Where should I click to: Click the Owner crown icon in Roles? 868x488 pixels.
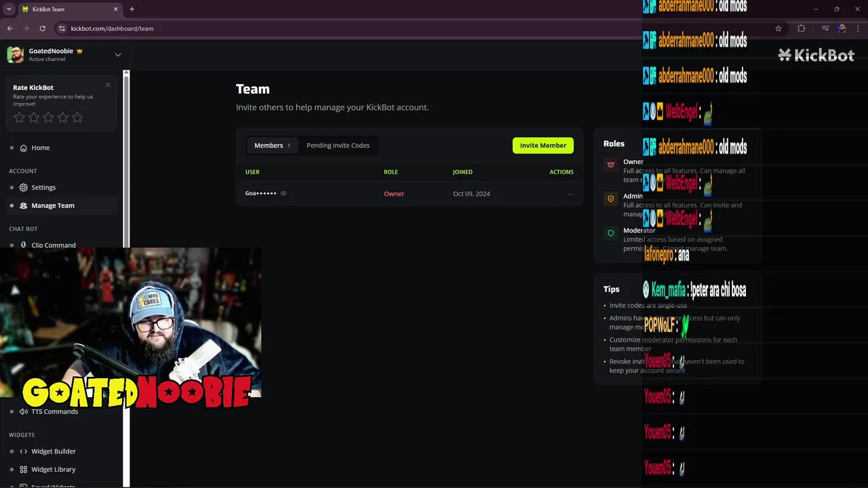(610, 164)
